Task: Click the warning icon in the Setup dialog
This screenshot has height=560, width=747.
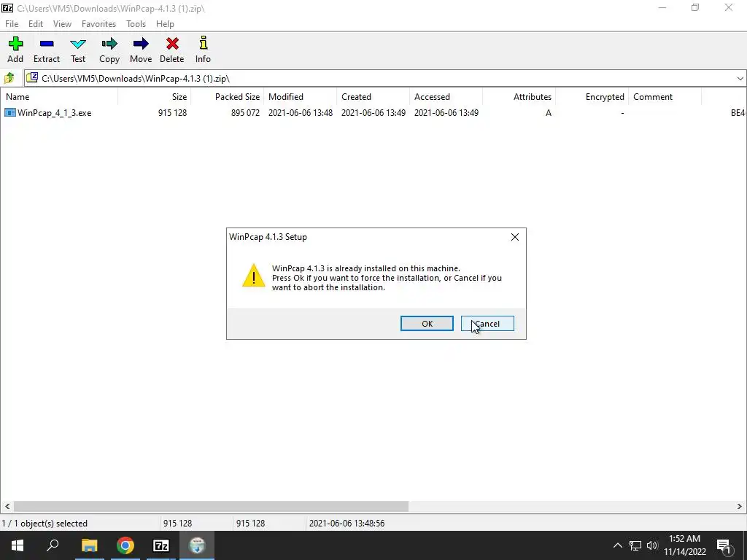Action: [253, 276]
